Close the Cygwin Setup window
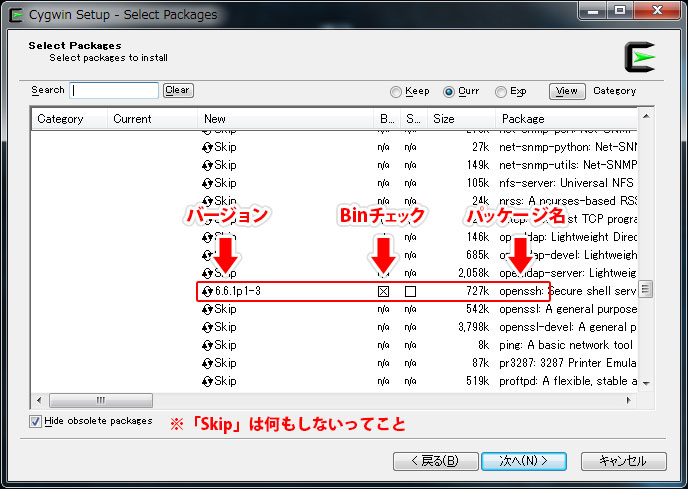 pyautogui.click(x=657, y=11)
